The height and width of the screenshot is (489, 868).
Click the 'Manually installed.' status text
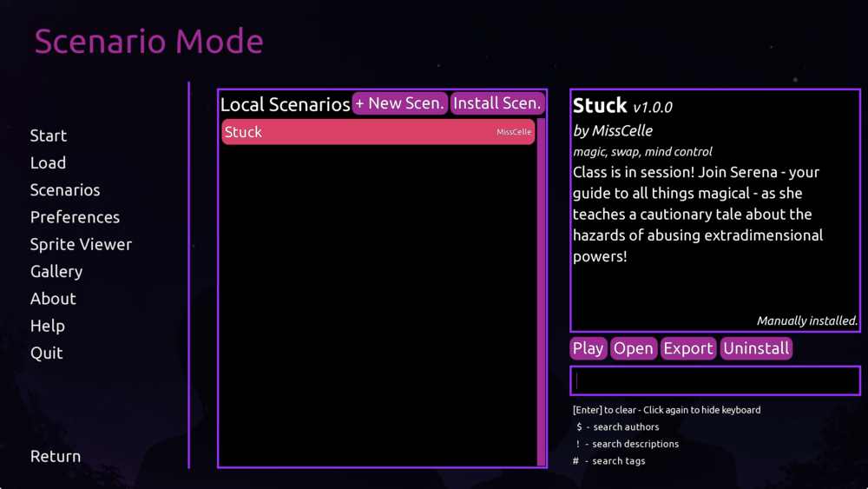point(807,320)
